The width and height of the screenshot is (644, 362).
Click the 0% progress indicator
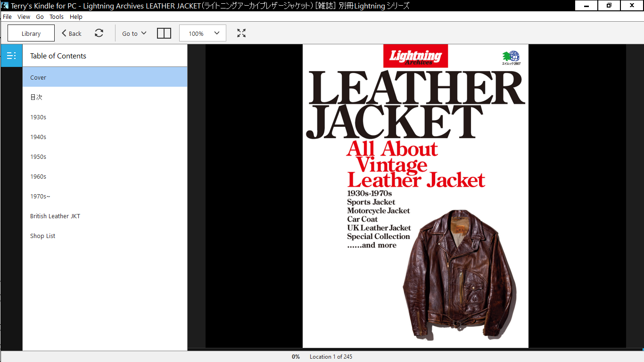(x=296, y=357)
